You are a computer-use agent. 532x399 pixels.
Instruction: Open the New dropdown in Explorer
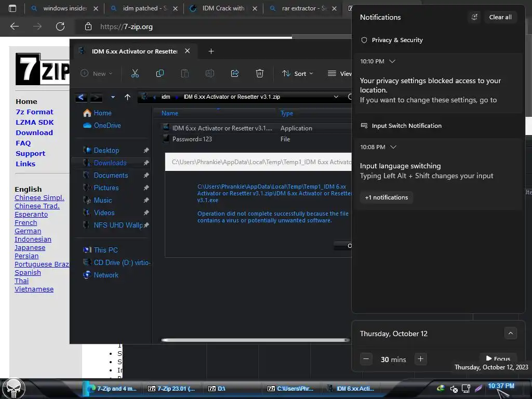pos(96,74)
